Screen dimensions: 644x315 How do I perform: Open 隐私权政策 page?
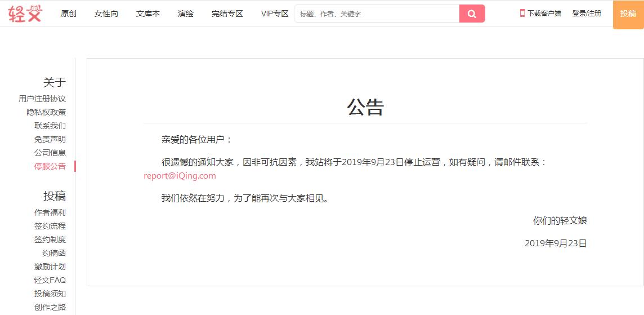(x=46, y=112)
